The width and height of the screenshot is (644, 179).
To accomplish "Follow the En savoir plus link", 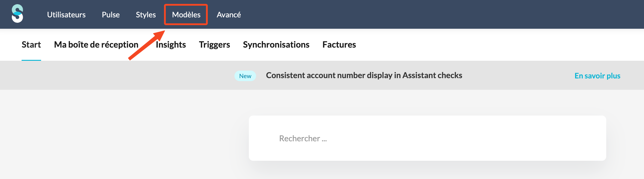I will click(x=597, y=76).
